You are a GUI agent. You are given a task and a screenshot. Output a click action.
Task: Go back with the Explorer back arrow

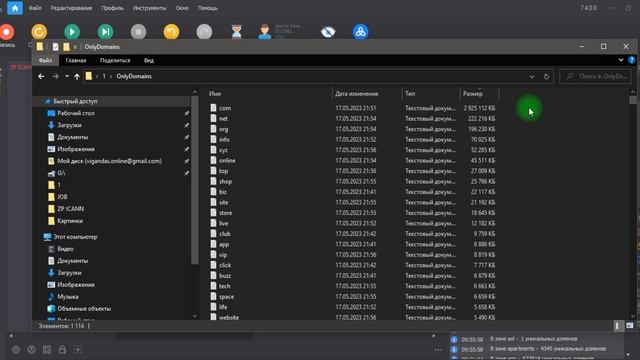coord(41,76)
